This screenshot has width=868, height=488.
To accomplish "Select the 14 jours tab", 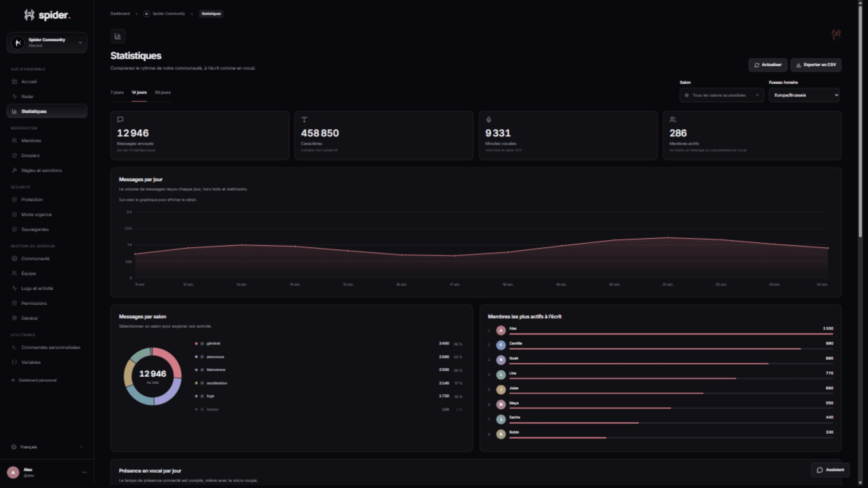I will 139,92.
